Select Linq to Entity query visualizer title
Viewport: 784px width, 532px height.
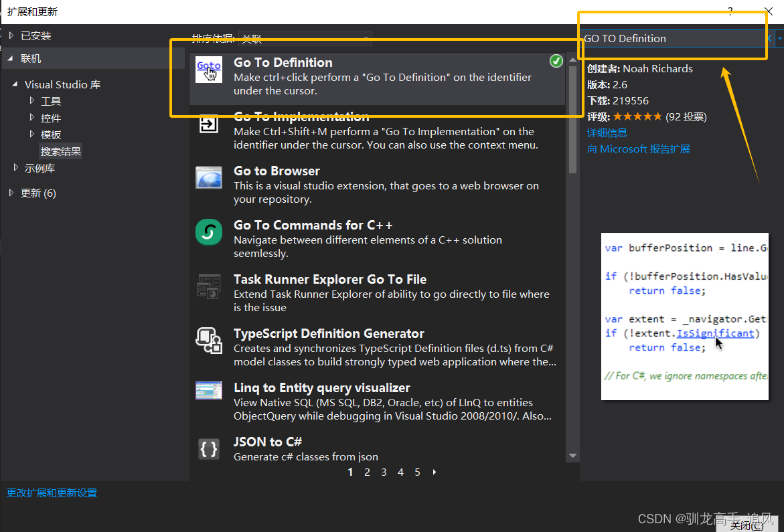(322, 387)
